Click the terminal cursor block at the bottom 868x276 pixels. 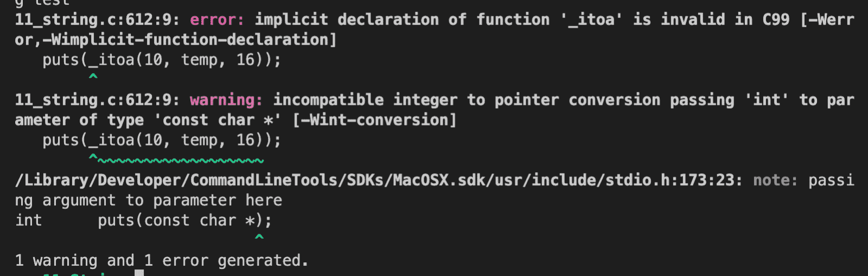coord(139,273)
